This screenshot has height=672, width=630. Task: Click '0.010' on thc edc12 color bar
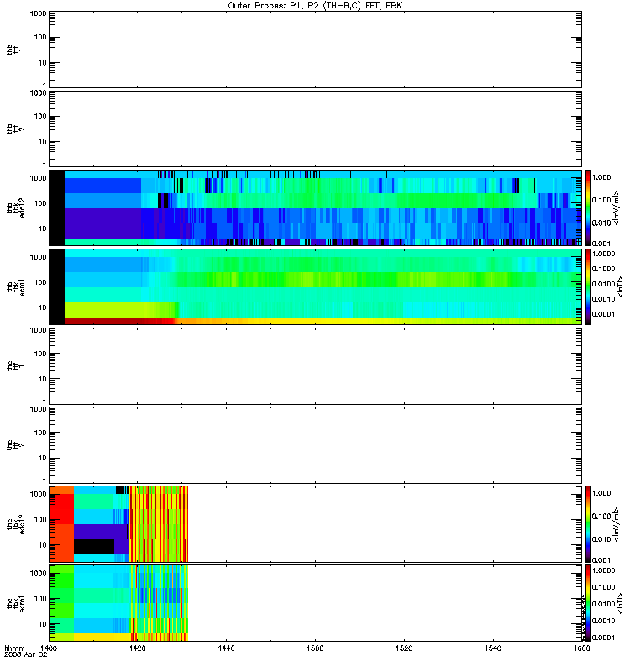(601, 539)
